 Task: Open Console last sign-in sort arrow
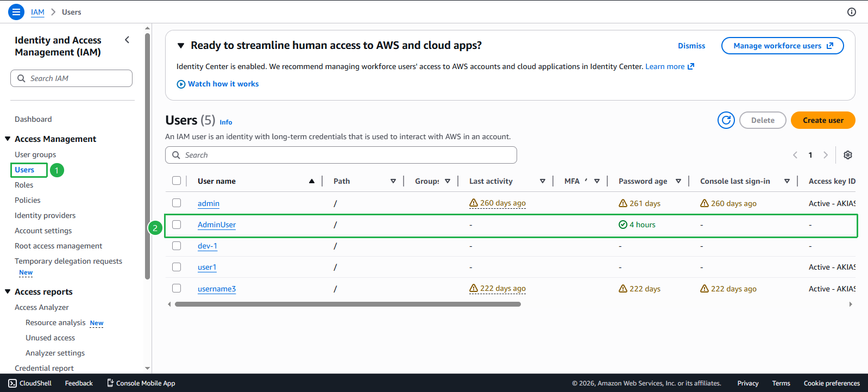pos(787,181)
